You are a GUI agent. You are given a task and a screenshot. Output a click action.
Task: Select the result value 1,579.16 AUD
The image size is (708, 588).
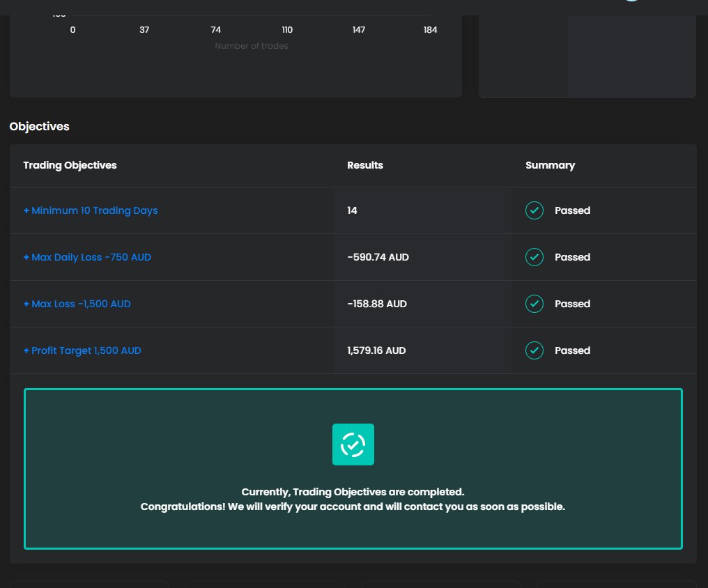click(376, 350)
